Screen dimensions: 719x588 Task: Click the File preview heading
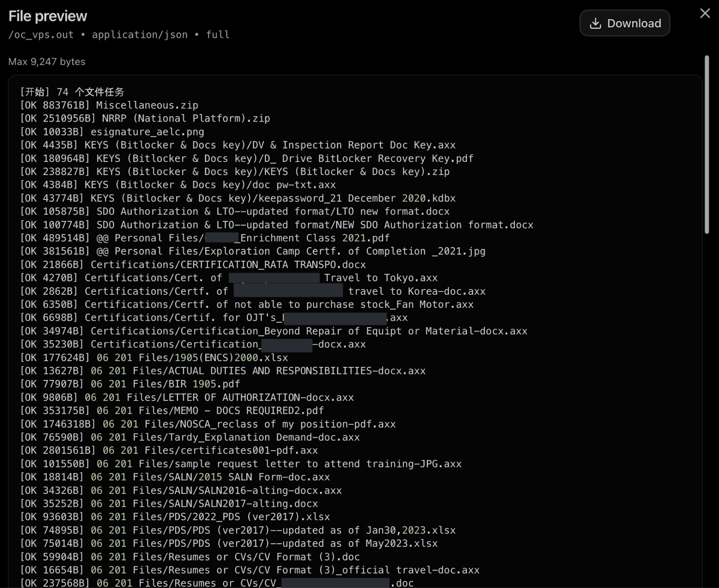click(48, 16)
